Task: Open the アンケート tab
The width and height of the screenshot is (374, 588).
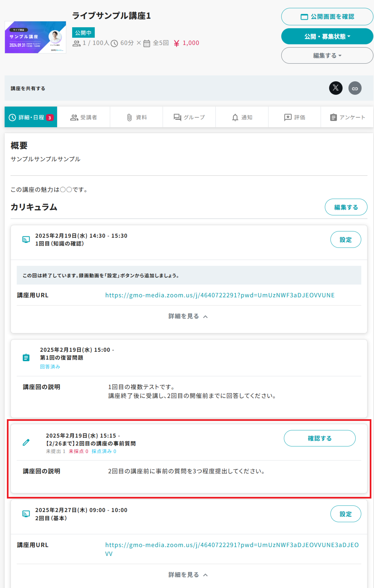Action: 347,117
